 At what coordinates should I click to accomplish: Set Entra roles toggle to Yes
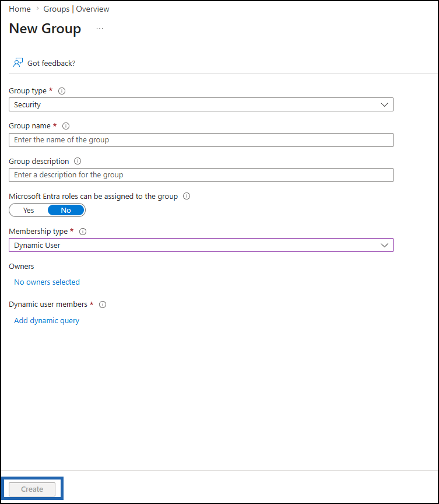coord(29,210)
